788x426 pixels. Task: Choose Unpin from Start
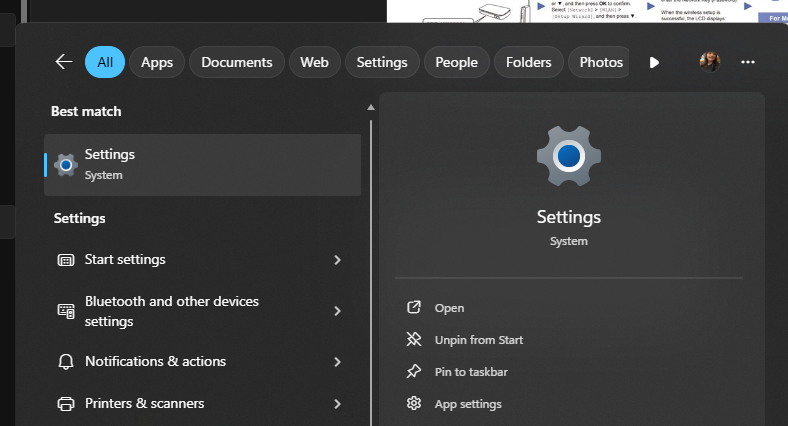(x=478, y=340)
